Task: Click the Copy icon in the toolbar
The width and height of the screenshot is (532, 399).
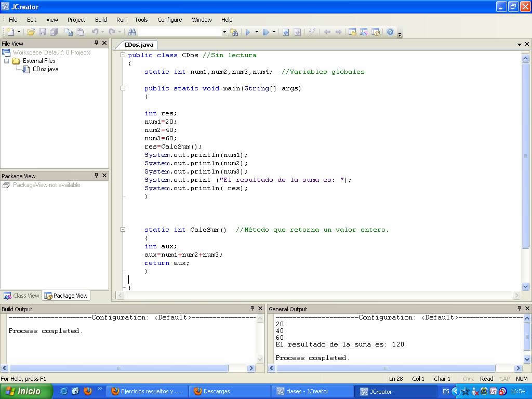Action: tap(69, 32)
